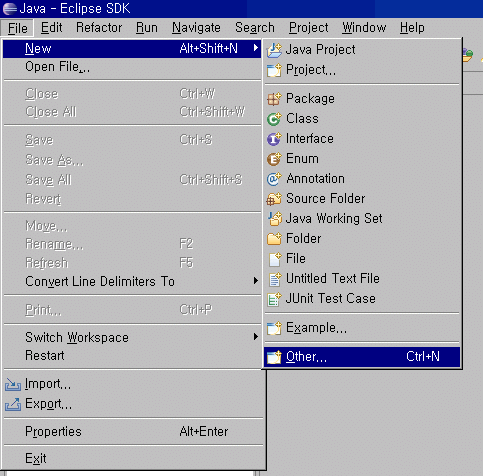Click the JUnit Test Case icon

click(x=274, y=299)
